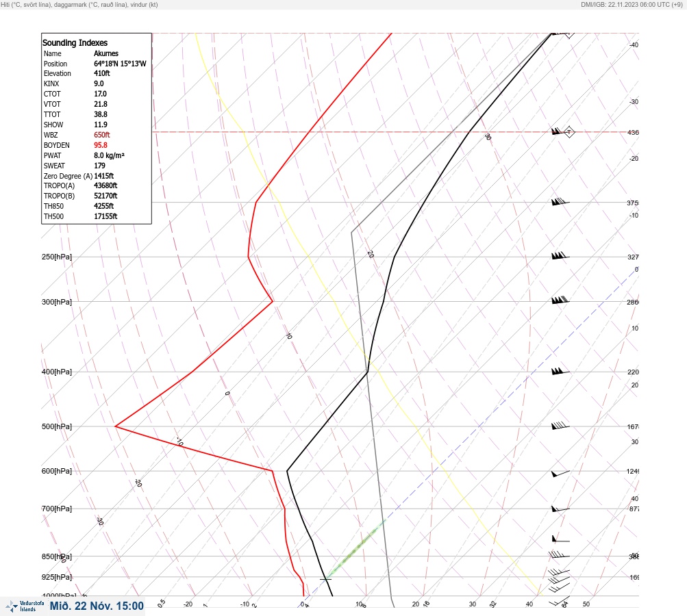
Task: Select the TTOT value 38.8
Action: point(100,114)
